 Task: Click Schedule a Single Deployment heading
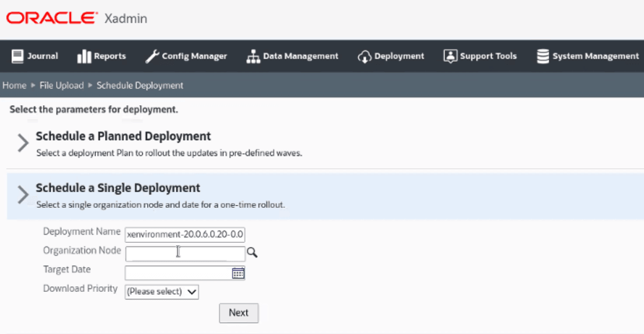tap(118, 188)
